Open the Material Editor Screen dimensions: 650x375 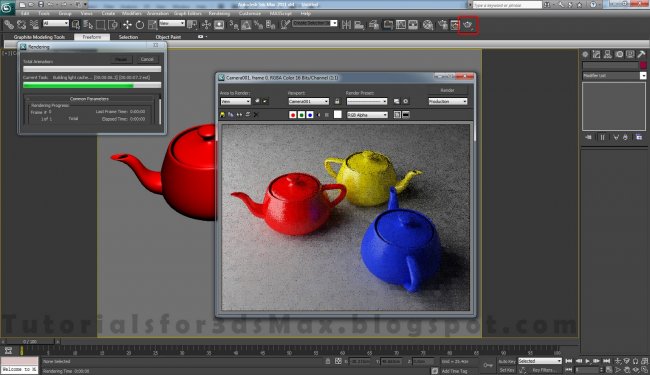point(428,25)
